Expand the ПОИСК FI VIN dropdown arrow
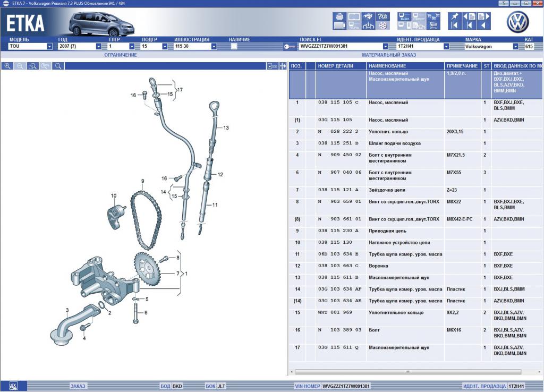 coord(386,47)
